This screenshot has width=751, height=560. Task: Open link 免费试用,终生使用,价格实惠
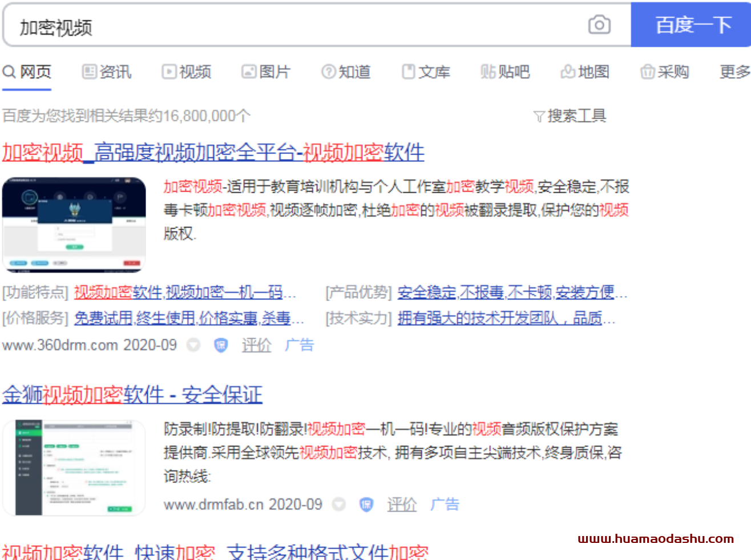coord(188,318)
